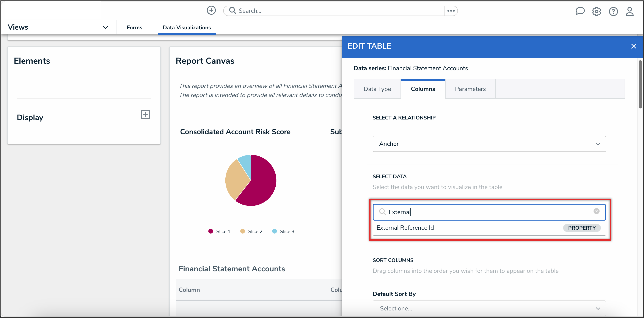Open the Forms tab

click(x=134, y=27)
